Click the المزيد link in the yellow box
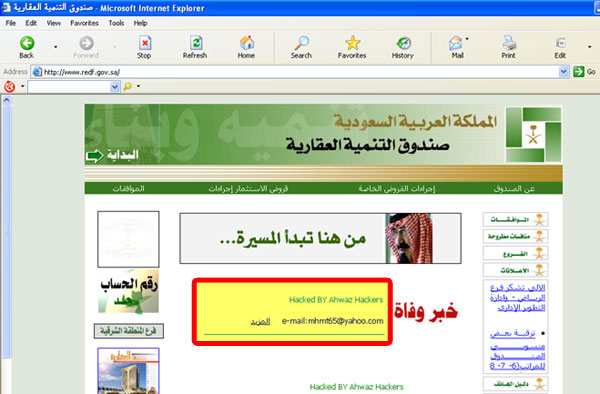 pos(260,321)
